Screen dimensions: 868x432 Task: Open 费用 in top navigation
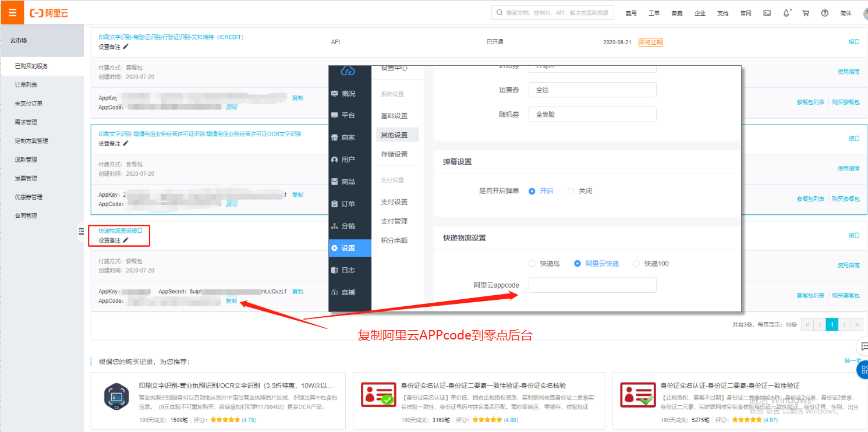(631, 13)
